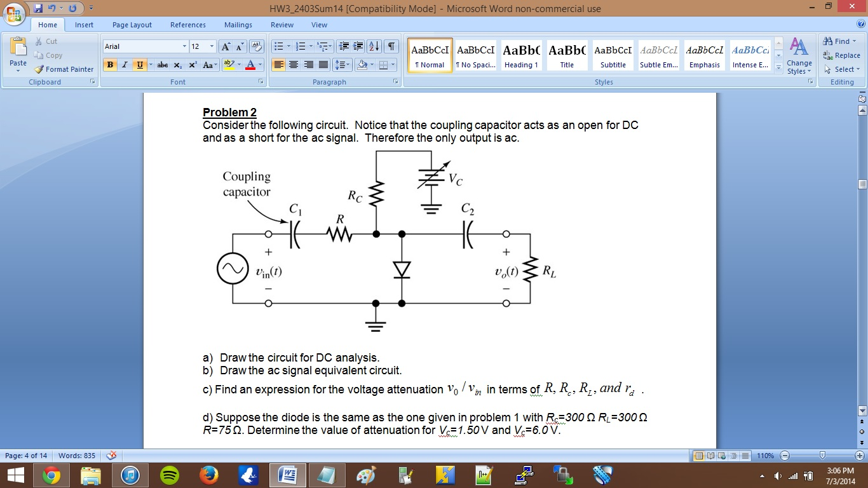Screen dimensions: 868x488
Task: Decrease paragraph indent
Action: (344, 46)
